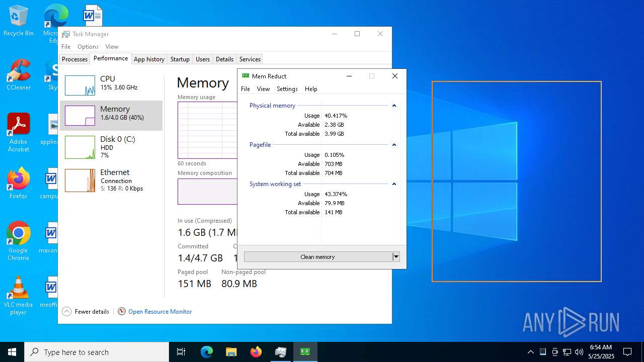Click the Task Manager title bar icon
Viewport: 644px width, 362px height.
click(66, 34)
